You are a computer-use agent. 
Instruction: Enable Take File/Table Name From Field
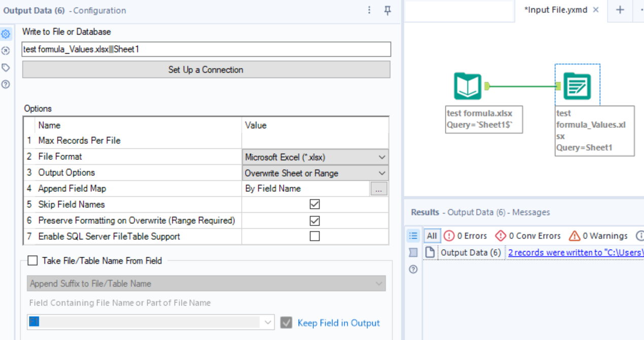[x=32, y=260]
